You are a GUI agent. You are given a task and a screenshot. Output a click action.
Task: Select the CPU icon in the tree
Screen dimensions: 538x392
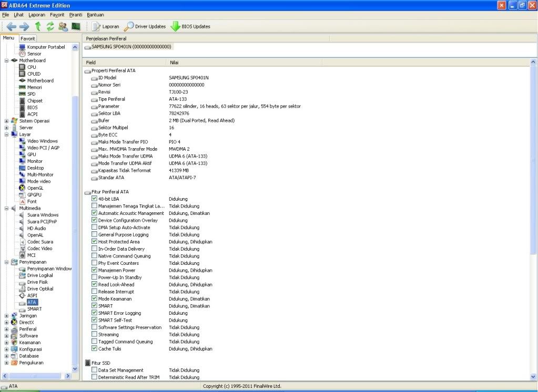(x=22, y=67)
